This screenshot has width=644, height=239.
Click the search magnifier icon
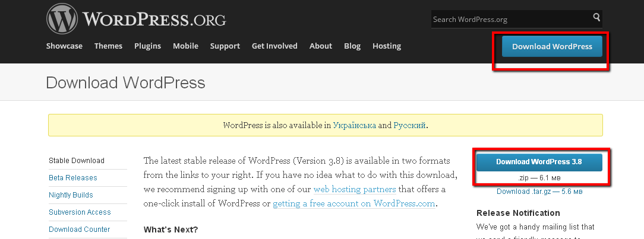(x=596, y=17)
